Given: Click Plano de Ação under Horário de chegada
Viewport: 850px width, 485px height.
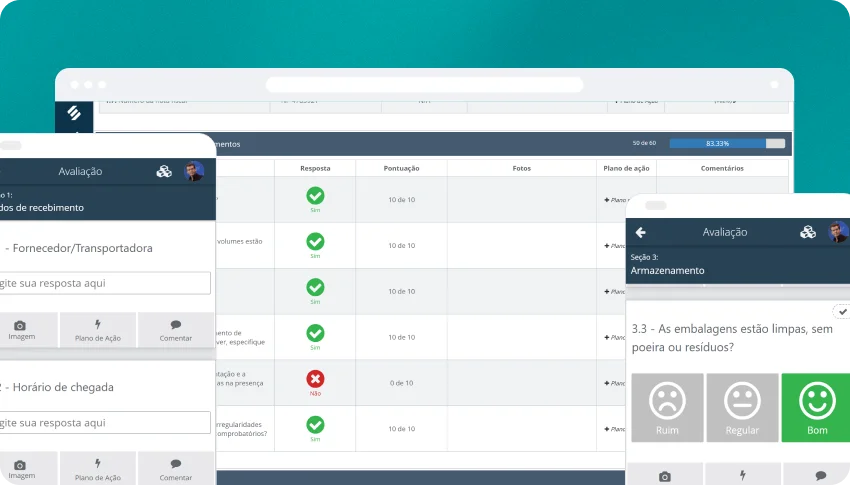Looking at the screenshot, I should (x=98, y=469).
